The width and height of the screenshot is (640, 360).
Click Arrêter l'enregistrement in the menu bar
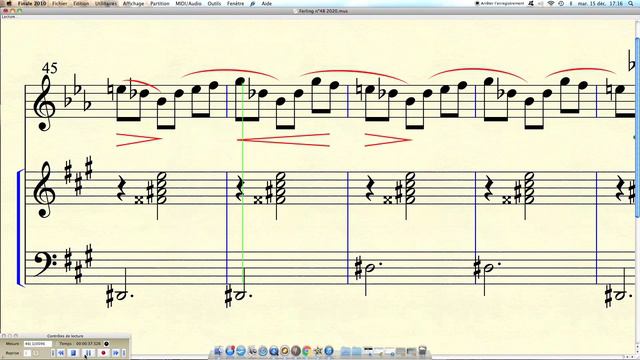click(500, 3)
